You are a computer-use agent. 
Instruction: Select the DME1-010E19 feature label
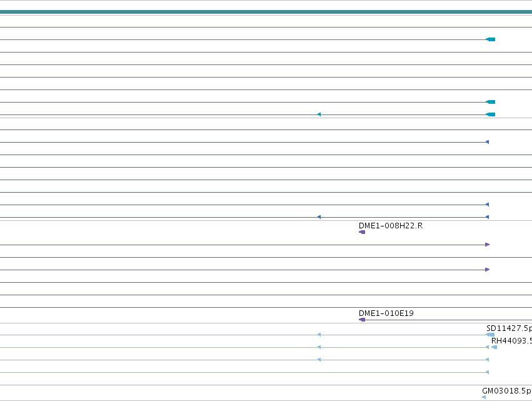(x=386, y=313)
